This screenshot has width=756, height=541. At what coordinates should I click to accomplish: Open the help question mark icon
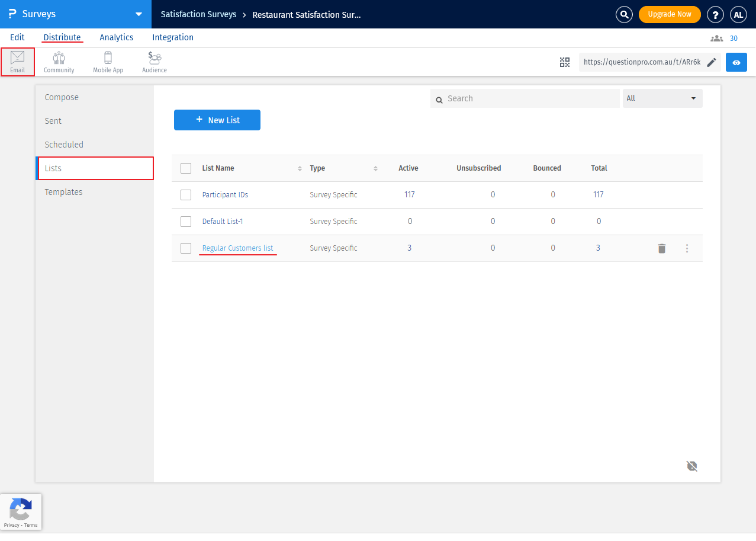coord(715,15)
